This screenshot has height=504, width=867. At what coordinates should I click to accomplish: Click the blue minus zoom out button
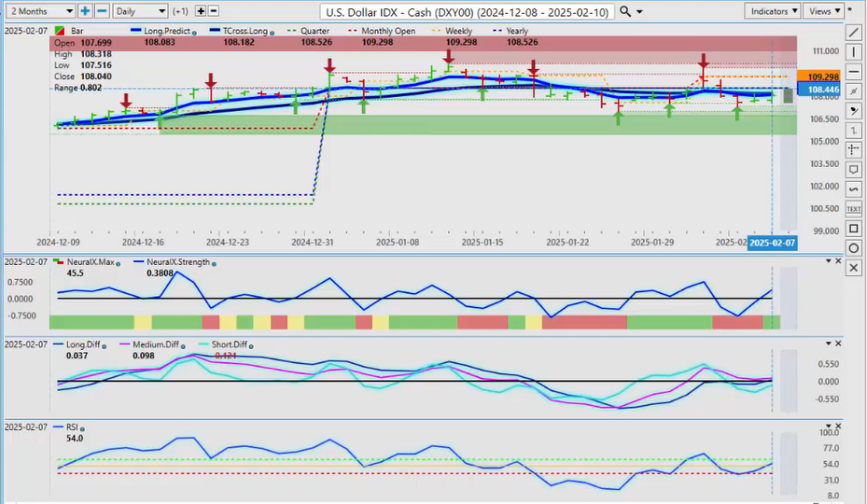[103, 11]
